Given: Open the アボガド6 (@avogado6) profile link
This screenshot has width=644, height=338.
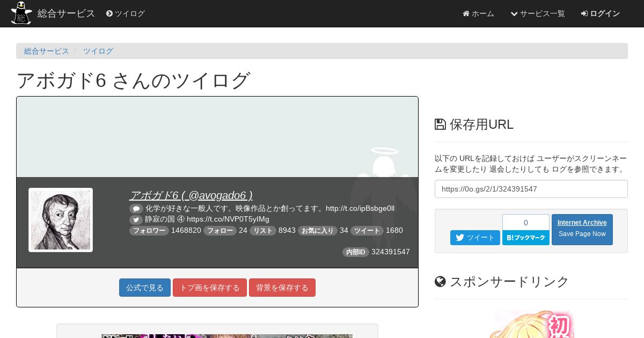Looking at the screenshot, I should pos(191,195).
